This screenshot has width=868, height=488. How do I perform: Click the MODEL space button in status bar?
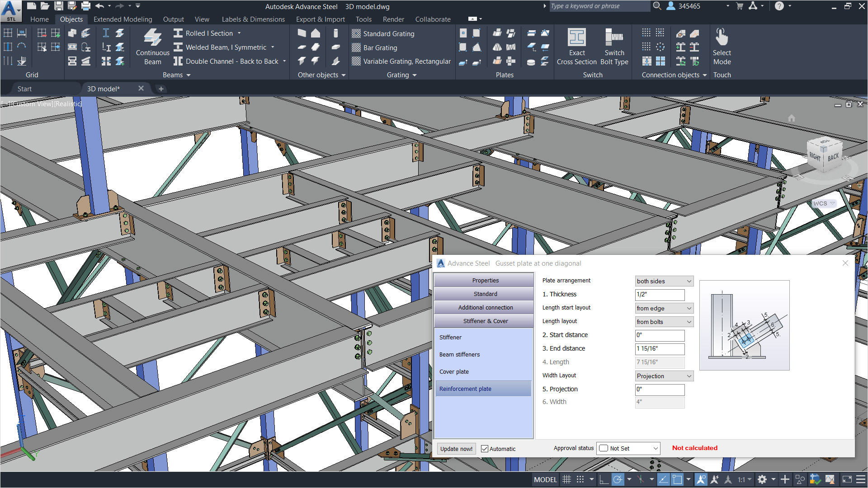pyautogui.click(x=545, y=479)
